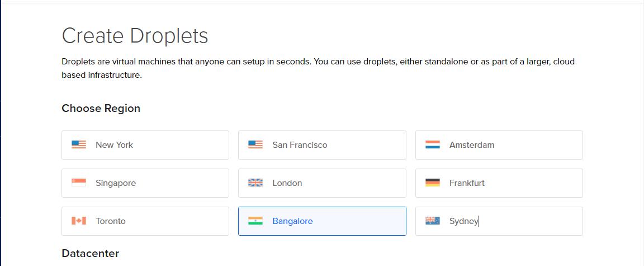Choose the Amsterdam region option
Viewport: 644px width, 266px height.
tap(499, 144)
